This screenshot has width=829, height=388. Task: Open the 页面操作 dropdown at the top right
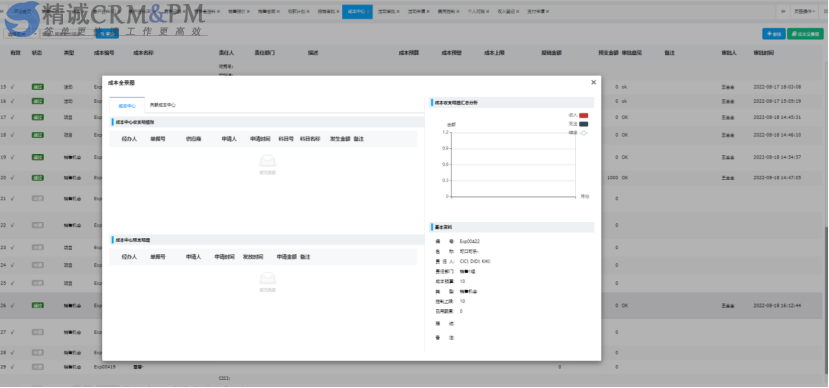(x=805, y=11)
